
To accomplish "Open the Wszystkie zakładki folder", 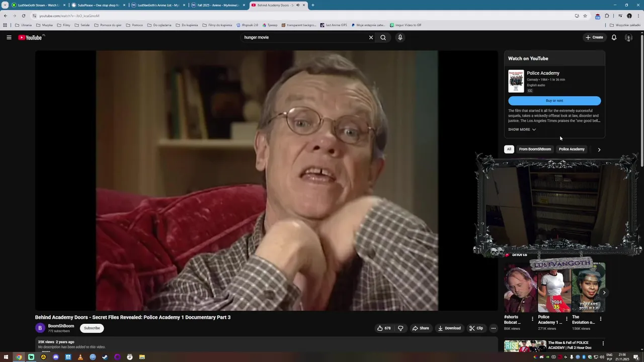I will point(625,25).
